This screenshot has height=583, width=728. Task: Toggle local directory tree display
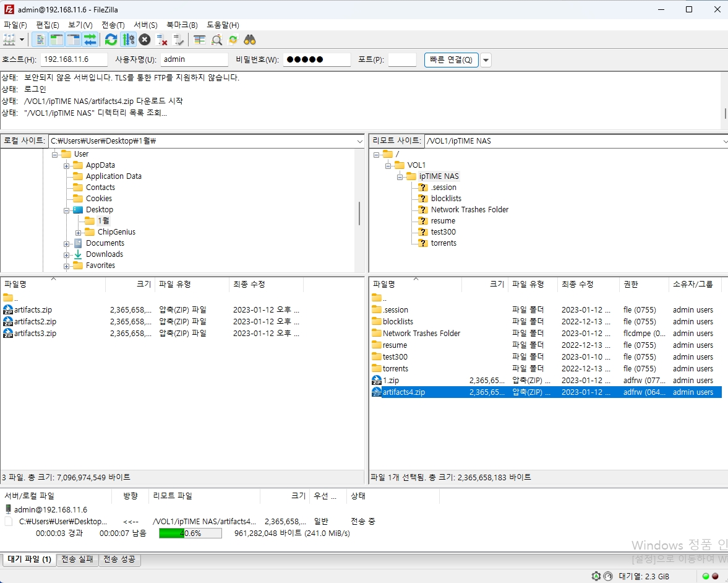[x=57, y=40]
